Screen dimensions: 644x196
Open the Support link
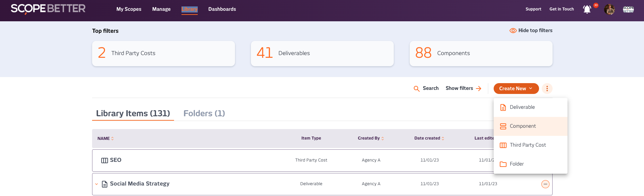(533, 9)
